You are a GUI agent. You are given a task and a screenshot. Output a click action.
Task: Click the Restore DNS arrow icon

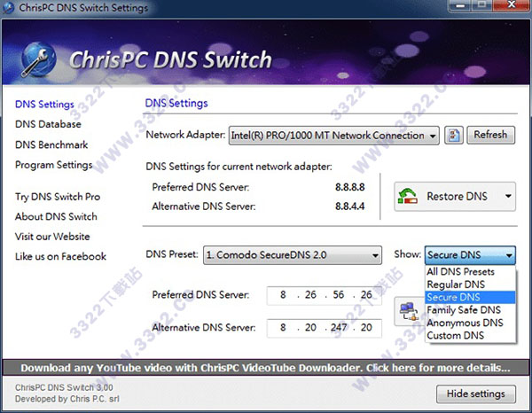[x=408, y=197]
